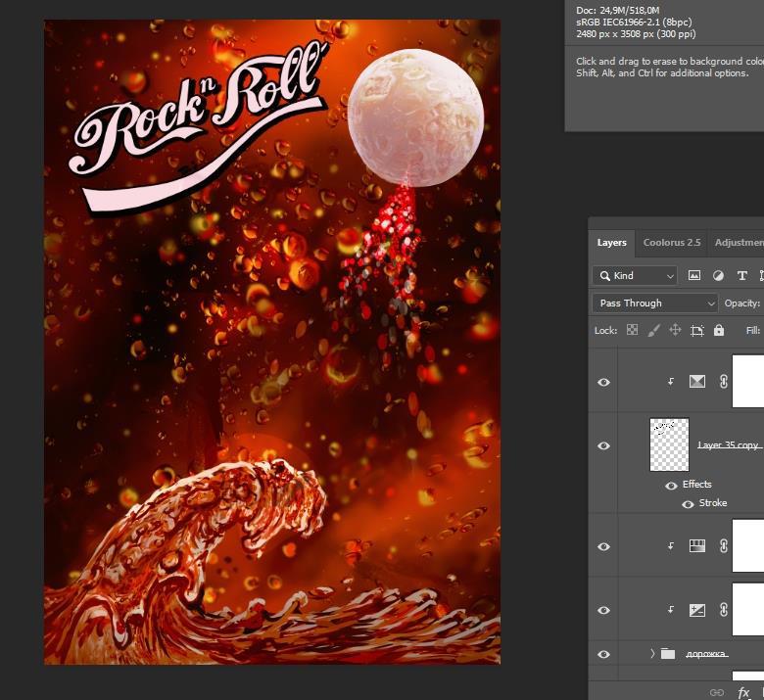Viewport: 764px width, 700px height.
Task: Lock transparent pixels in Layers panel
Action: (x=632, y=331)
